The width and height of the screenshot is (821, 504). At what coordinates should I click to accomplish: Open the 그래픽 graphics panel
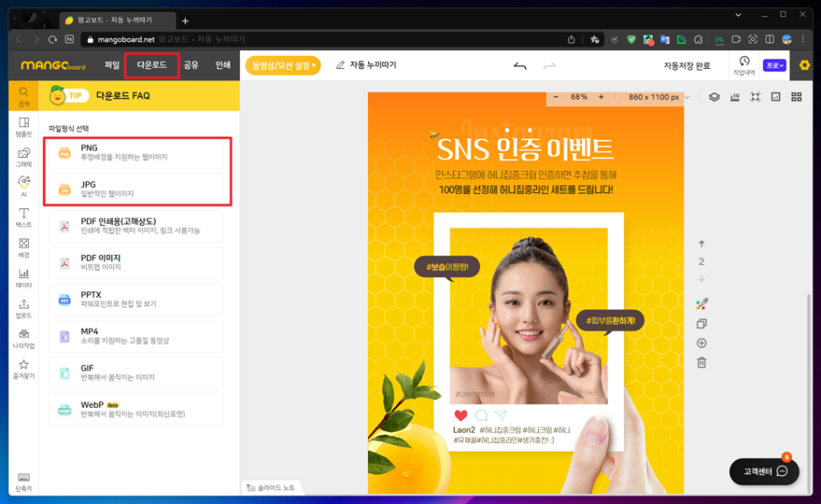pyautogui.click(x=24, y=157)
